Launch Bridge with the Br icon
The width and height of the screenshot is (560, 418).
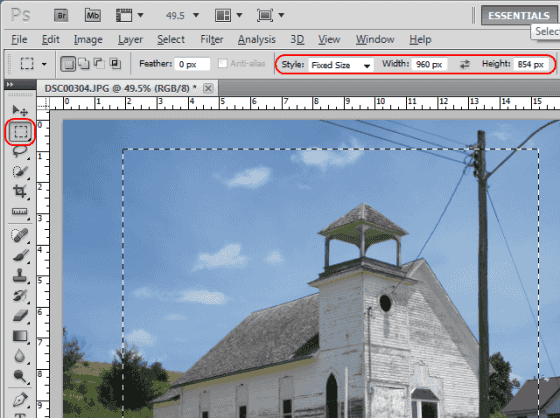pos(61,15)
